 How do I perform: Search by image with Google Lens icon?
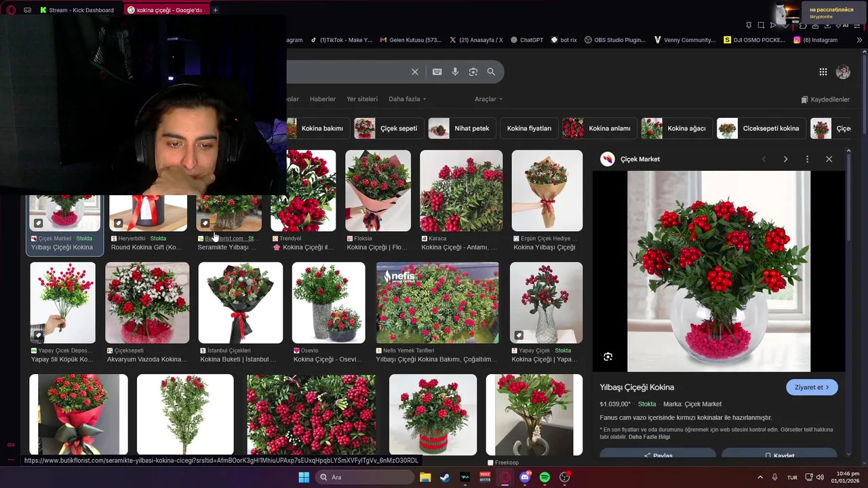tap(473, 72)
